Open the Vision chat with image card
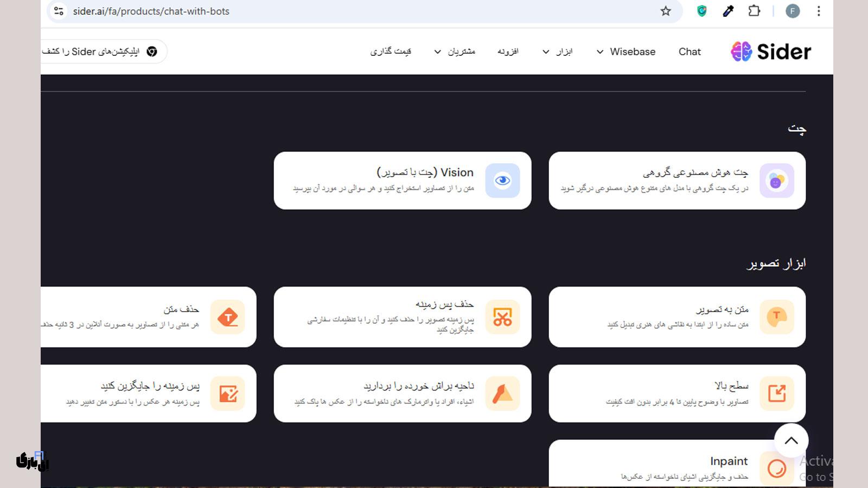Screen dimensions: 868x488 click(x=403, y=181)
